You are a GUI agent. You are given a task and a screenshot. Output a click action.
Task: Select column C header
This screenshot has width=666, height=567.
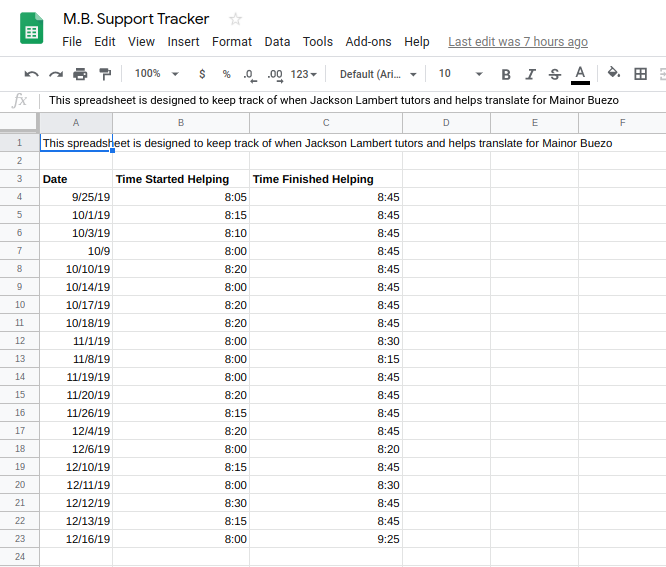pos(326,123)
